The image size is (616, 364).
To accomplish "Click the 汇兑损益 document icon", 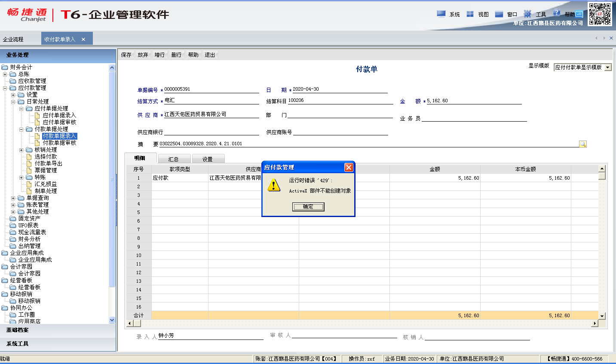I will click(x=29, y=184).
